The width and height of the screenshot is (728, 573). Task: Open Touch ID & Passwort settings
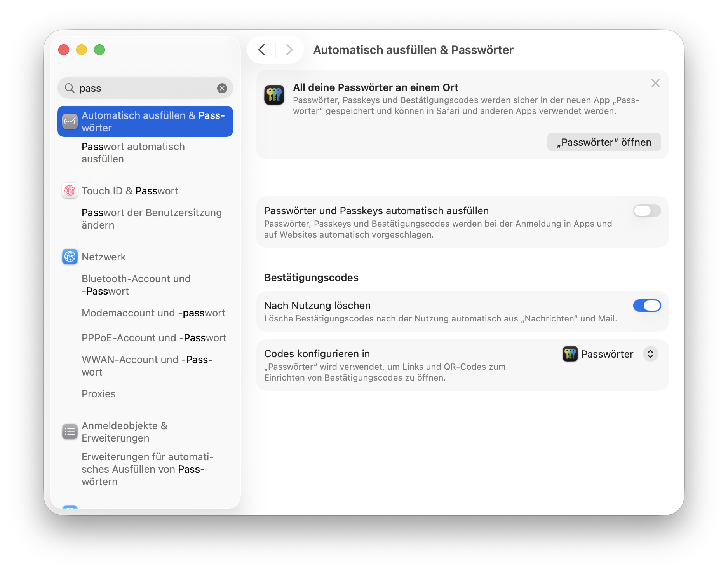tap(130, 191)
